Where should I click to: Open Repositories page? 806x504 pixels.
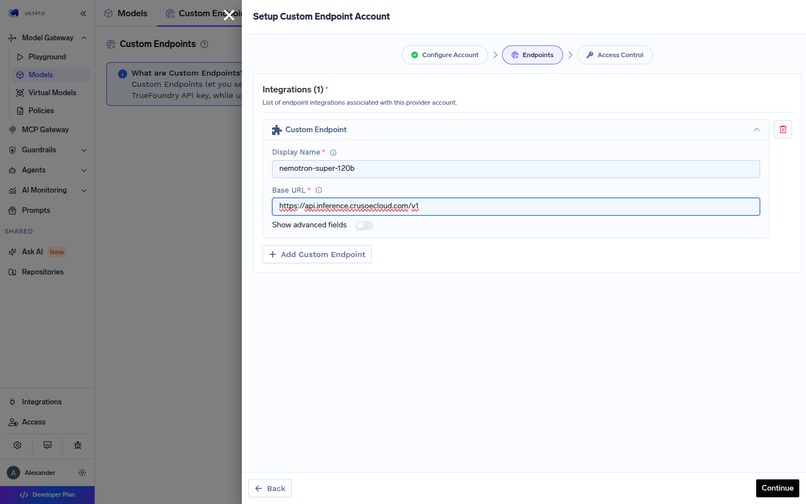(x=43, y=272)
